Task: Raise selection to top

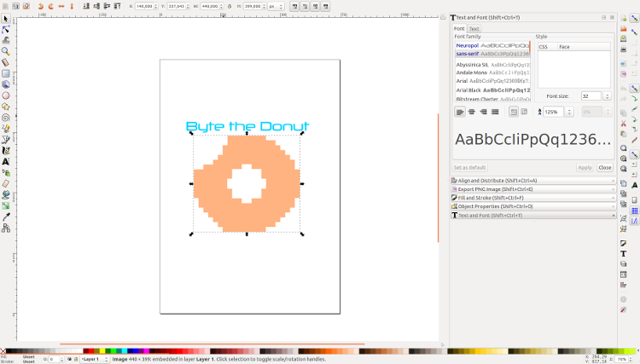Action: pos(117,6)
